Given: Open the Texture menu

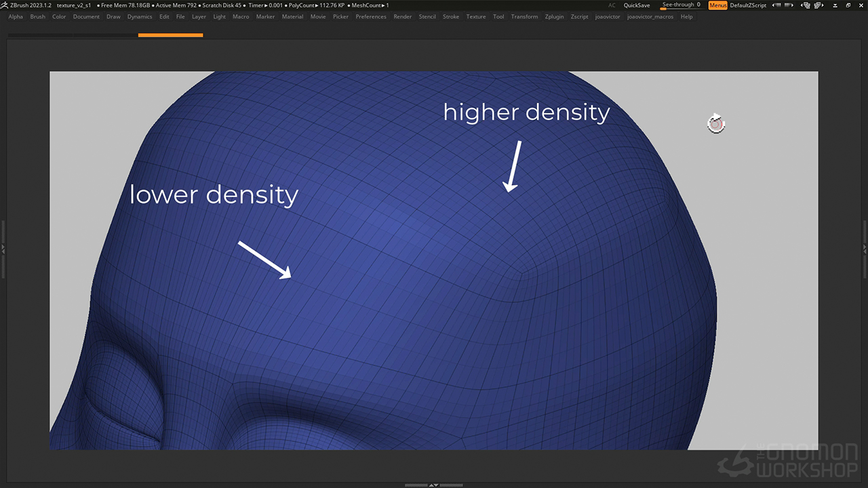Looking at the screenshot, I should [476, 17].
